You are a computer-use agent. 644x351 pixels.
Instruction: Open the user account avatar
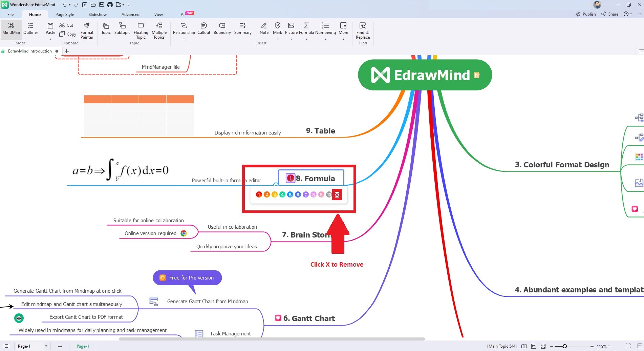click(597, 5)
